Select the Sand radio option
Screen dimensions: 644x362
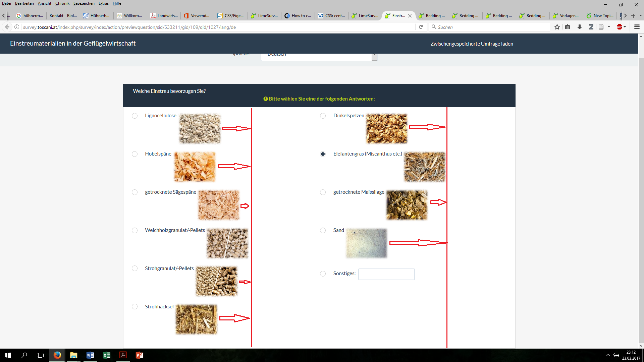[323, 231]
